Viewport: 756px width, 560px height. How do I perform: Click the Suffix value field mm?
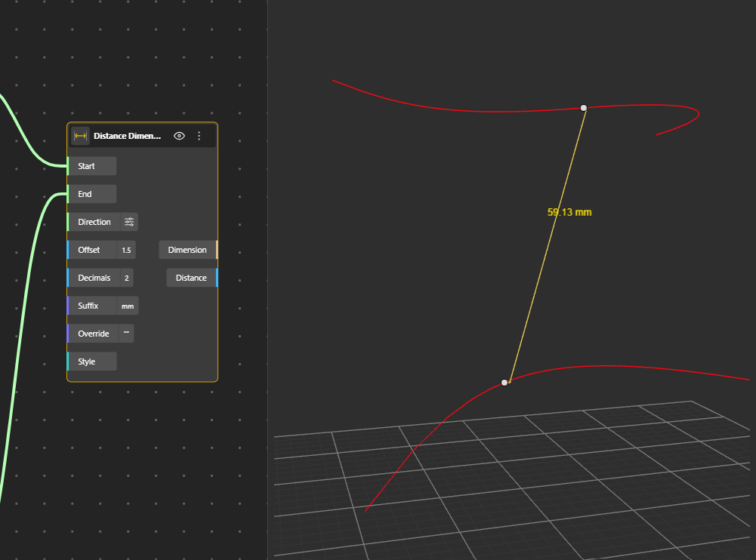coord(128,306)
